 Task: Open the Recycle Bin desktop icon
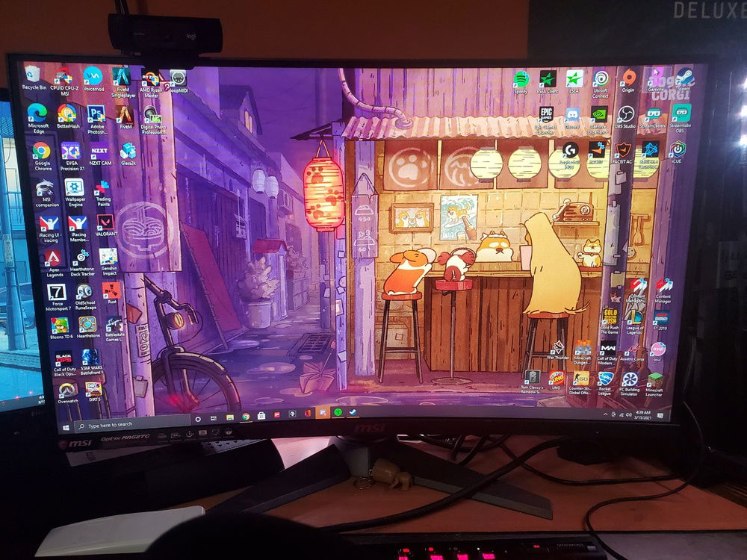coord(33,75)
